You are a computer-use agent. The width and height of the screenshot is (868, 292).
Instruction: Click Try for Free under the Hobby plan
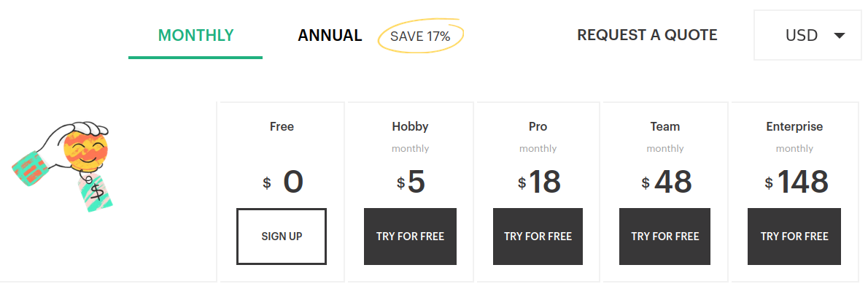click(410, 237)
